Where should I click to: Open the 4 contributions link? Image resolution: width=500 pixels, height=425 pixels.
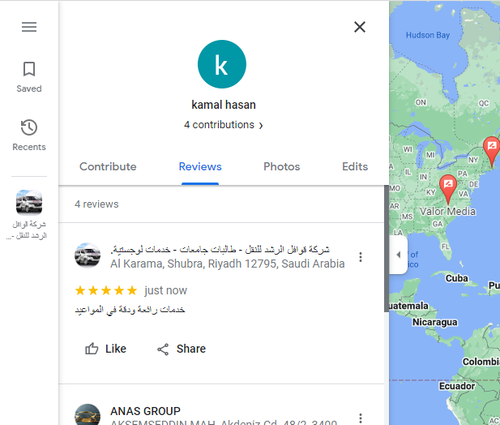tap(223, 125)
